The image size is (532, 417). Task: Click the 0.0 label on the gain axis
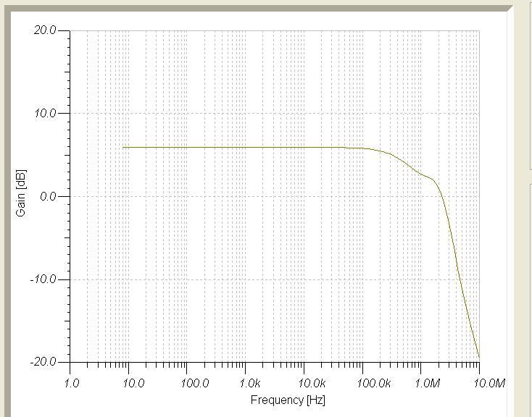tap(48, 196)
